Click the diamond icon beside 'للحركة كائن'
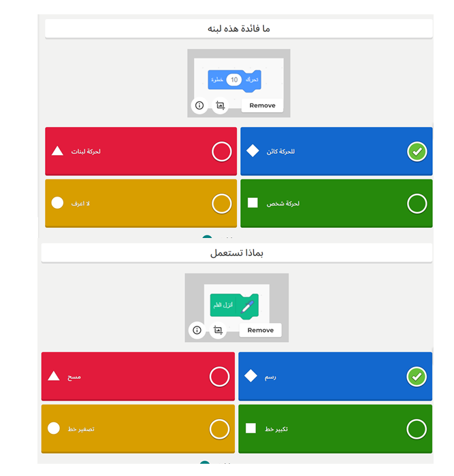This screenshot has width=454, height=476. point(253,151)
